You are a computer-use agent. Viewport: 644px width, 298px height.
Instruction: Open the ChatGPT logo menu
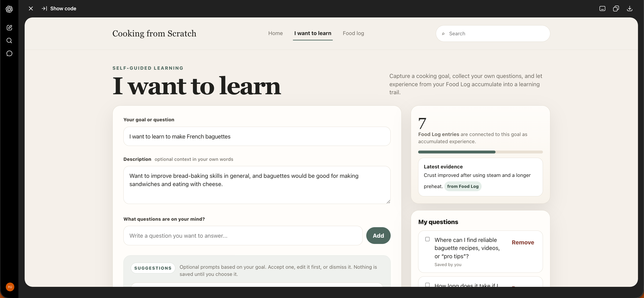tap(9, 9)
